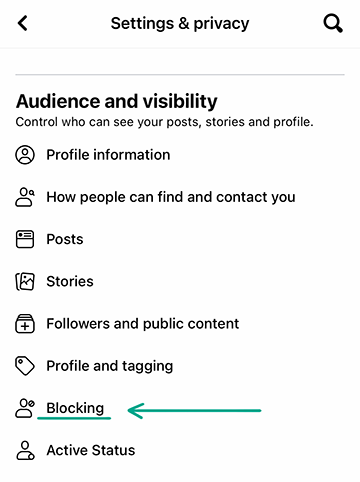Click the Posts icon
Image resolution: width=360 pixels, height=482 pixels.
(x=25, y=239)
